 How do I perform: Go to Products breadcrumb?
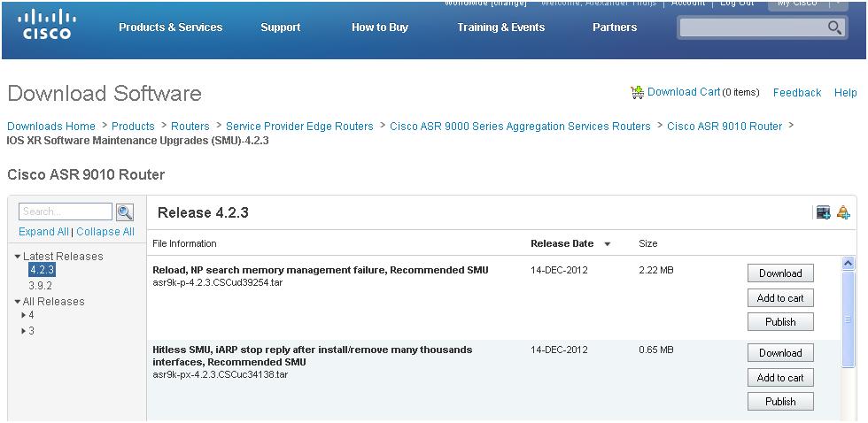click(x=133, y=126)
